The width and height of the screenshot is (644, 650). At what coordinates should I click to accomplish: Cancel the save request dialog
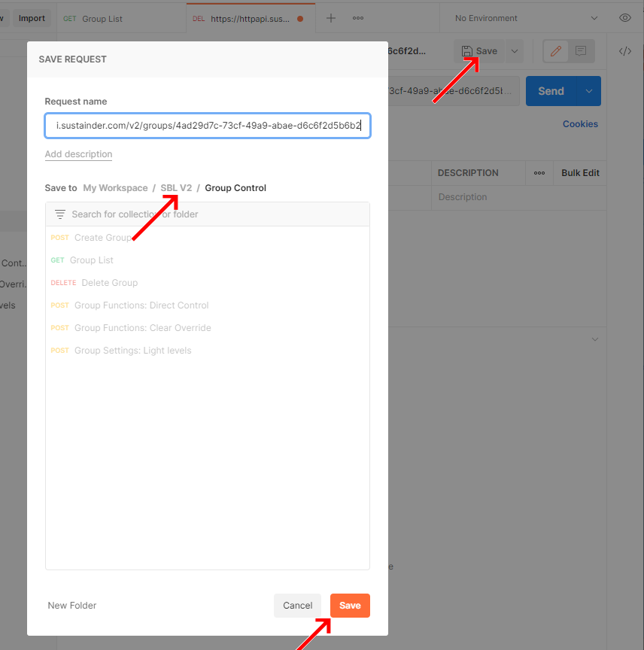point(297,606)
